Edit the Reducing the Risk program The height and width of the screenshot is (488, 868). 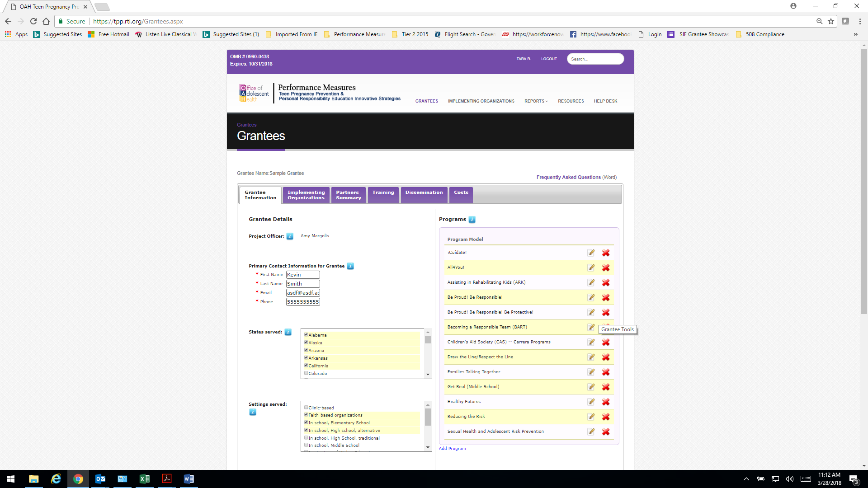[x=591, y=417]
